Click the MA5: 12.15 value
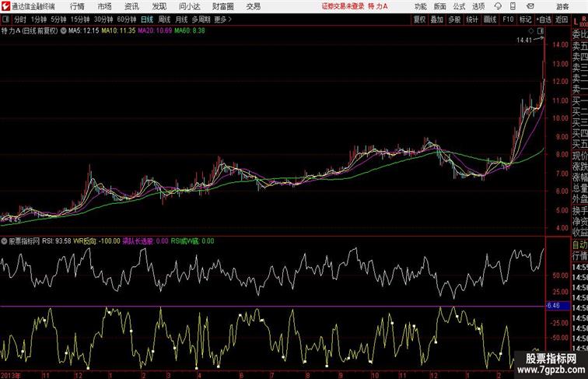Screen dimensions: 588x379 (84, 31)
